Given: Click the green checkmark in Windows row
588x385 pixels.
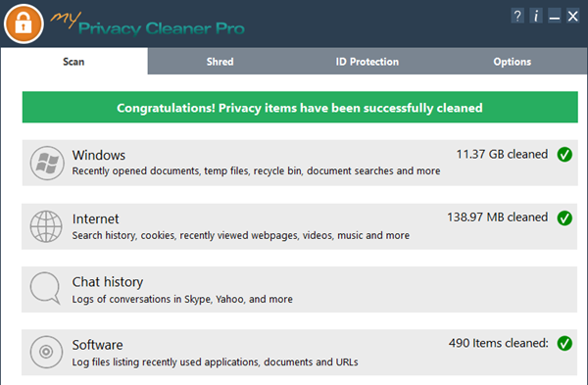Looking at the screenshot, I should coord(564,155).
